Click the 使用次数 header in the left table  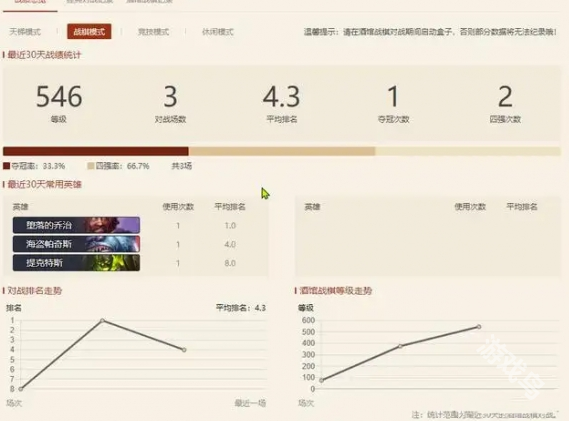pos(178,207)
